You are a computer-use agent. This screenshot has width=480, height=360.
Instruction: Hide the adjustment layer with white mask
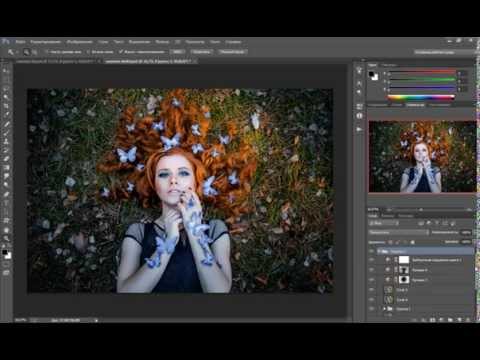tap(372, 260)
